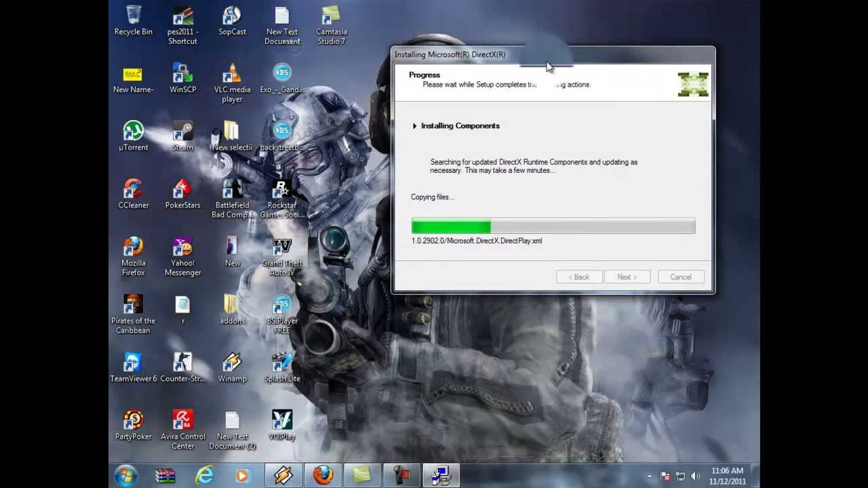Viewport: 868px width, 488px height.
Task: Open the addons folder
Action: tap(232, 310)
